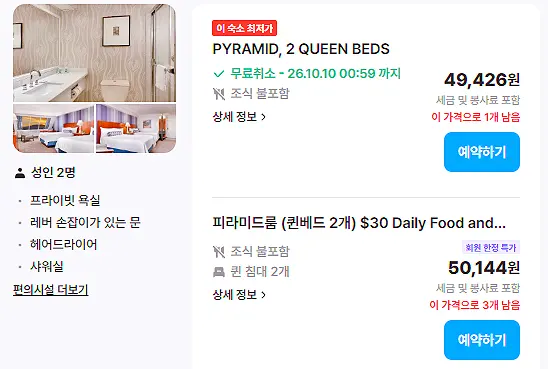
Task: Book the 50,144원 room with 예약하기
Action: [x=482, y=340]
